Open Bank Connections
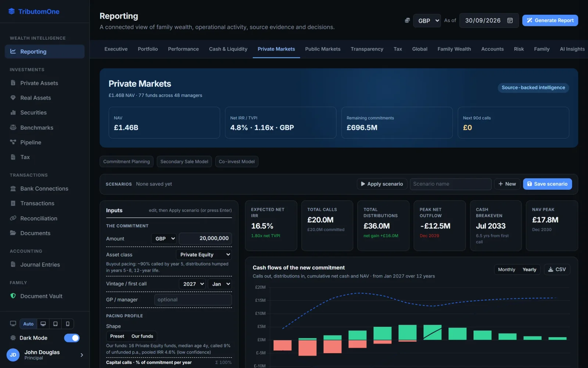 tap(44, 188)
